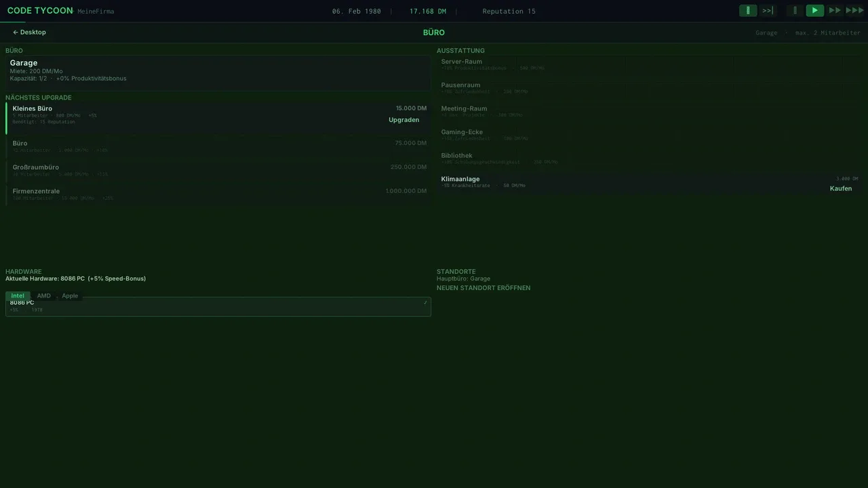
Task: Click the highlighted green bar icon
Action: (748, 11)
